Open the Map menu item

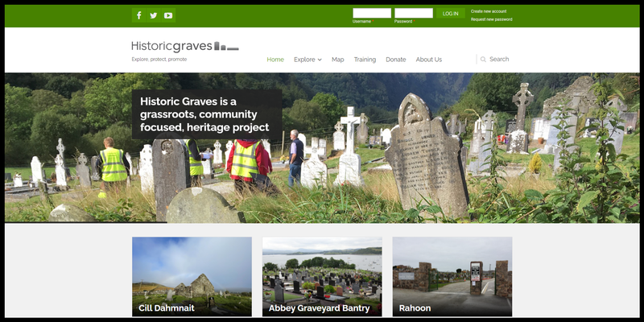tap(337, 60)
